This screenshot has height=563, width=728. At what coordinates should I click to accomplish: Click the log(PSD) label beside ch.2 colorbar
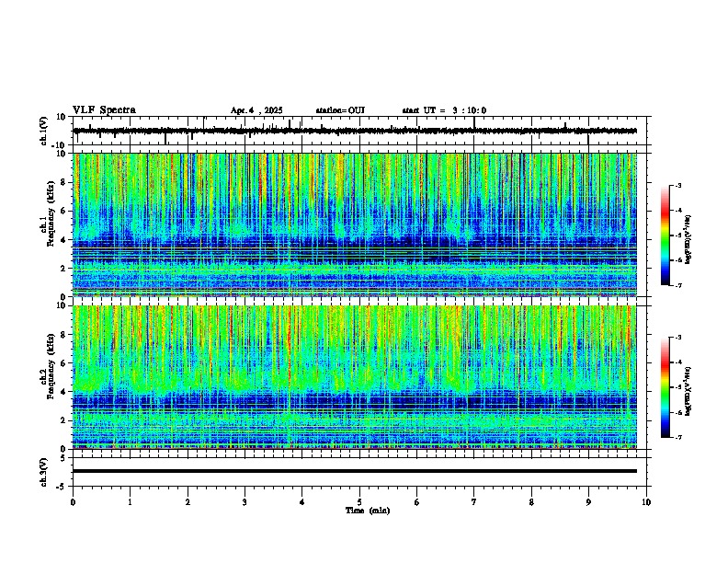coord(688,391)
